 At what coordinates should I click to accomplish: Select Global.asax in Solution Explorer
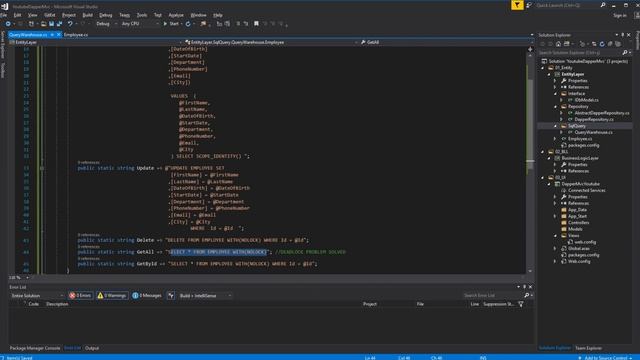click(578, 249)
